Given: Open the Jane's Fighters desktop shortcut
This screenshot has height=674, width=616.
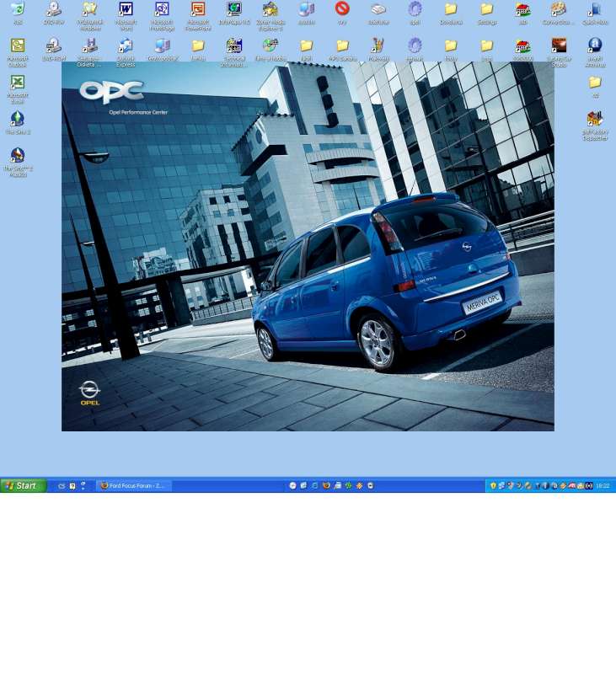Looking at the screenshot, I should (x=595, y=120).
